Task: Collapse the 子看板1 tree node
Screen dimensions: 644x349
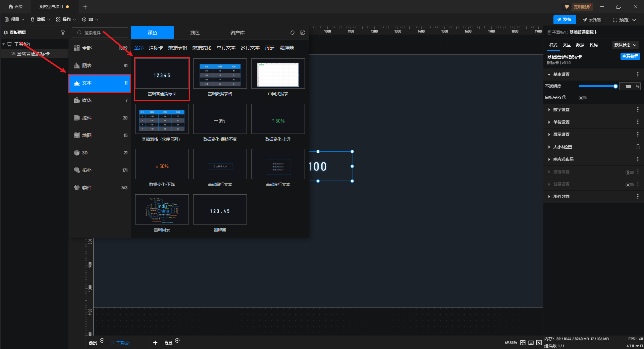Action: 4,44
